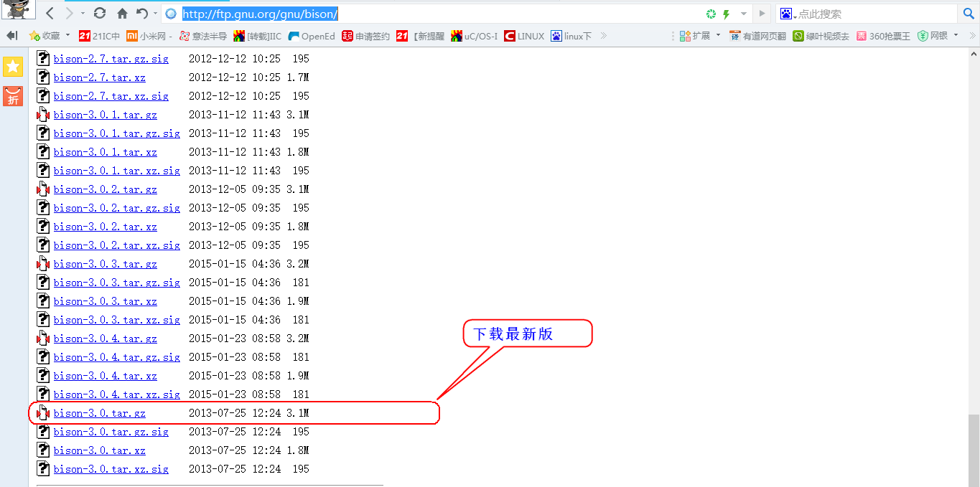Click the file icon beside bison-3.0.2.tar.gz
Viewport: 980px width, 487px height.
point(43,189)
